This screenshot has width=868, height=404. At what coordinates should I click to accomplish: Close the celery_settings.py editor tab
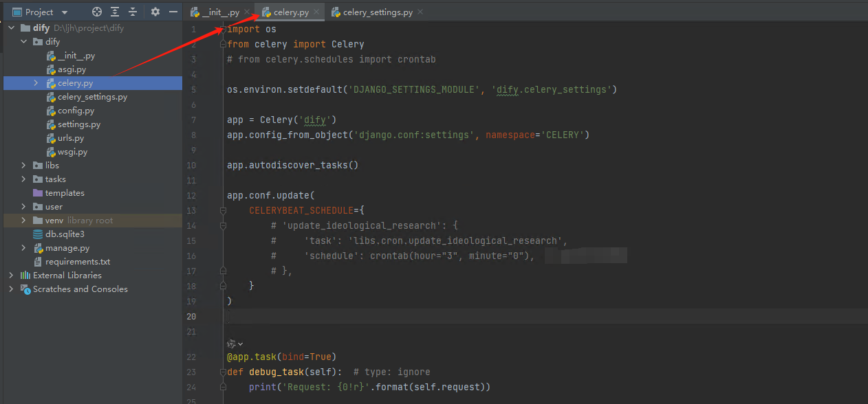420,12
